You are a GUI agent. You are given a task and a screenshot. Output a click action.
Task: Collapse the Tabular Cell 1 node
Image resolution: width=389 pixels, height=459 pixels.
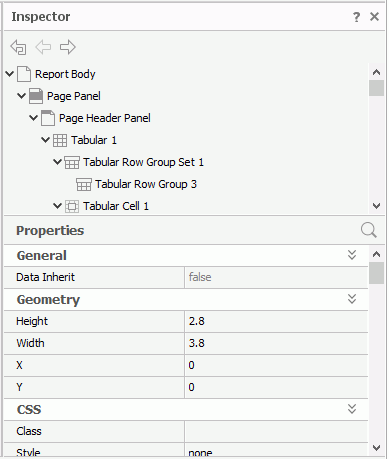coord(58,206)
